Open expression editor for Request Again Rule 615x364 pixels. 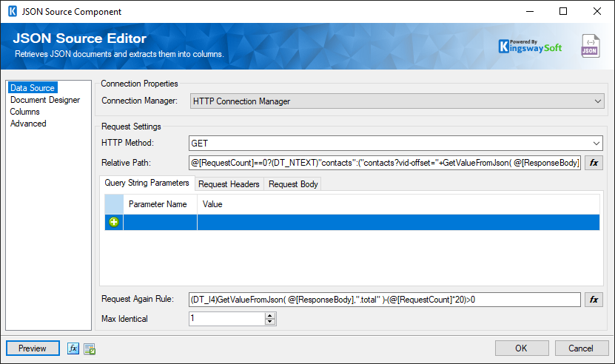[594, 300]
